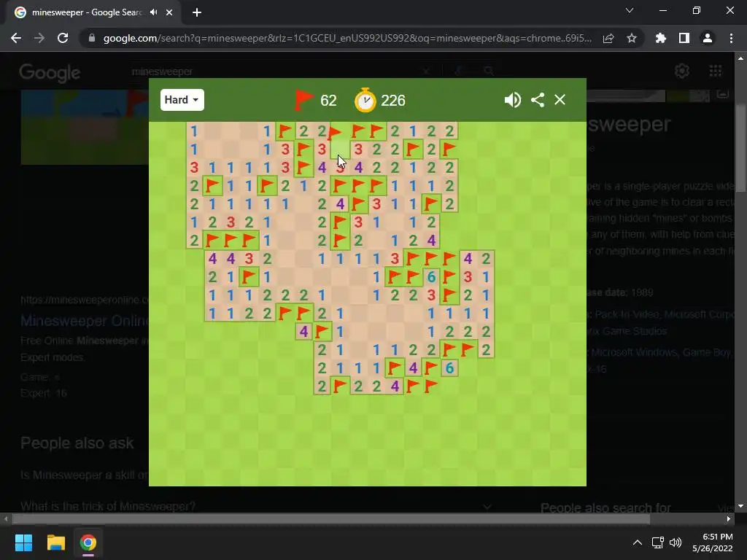Click the flag count 62

pyautogui.click(x=328, y=101)
